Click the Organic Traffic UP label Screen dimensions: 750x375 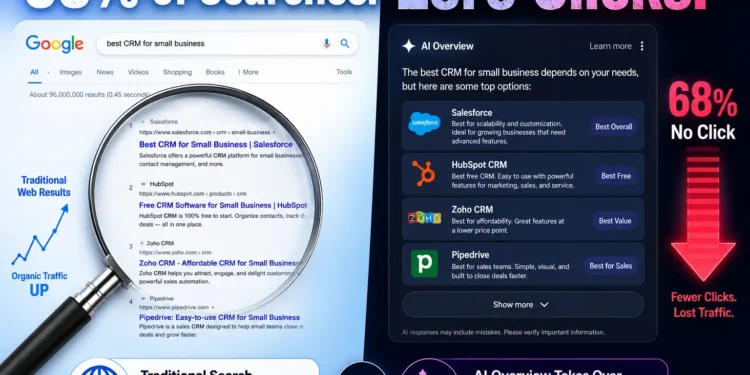[39, 284]
